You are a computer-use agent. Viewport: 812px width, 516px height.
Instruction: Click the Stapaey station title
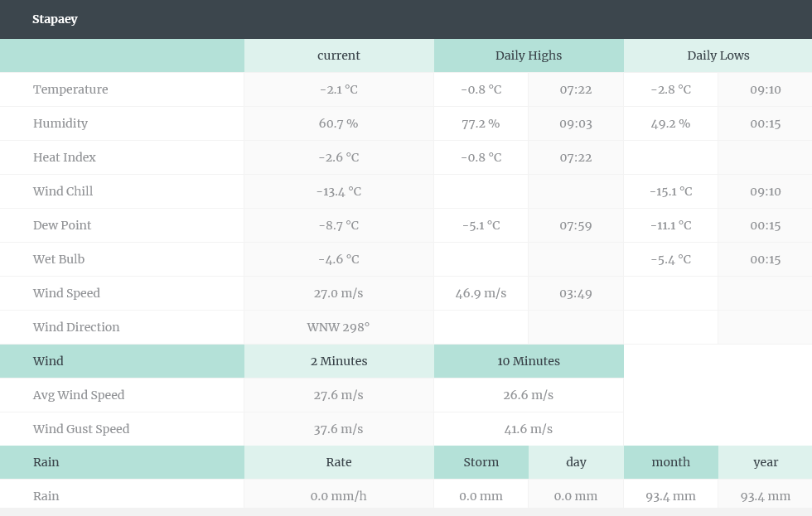[55, 19]
